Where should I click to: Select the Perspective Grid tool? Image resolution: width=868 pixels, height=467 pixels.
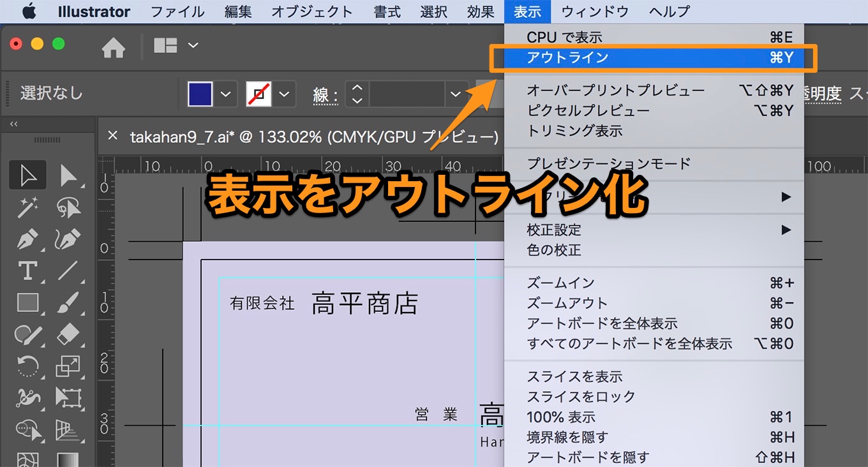(68, 429)
